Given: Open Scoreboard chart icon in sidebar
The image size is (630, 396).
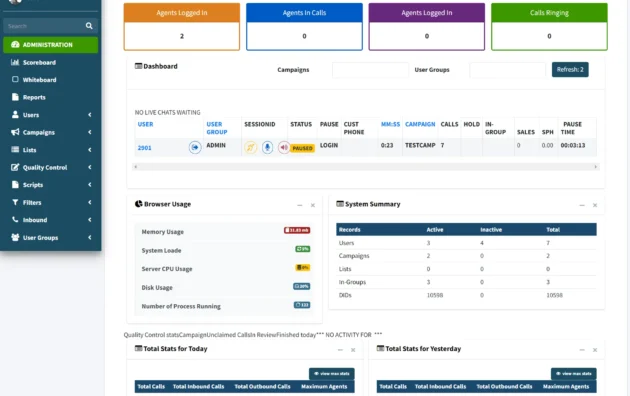Looking at the screenshot, I should (x=15, y=62).
